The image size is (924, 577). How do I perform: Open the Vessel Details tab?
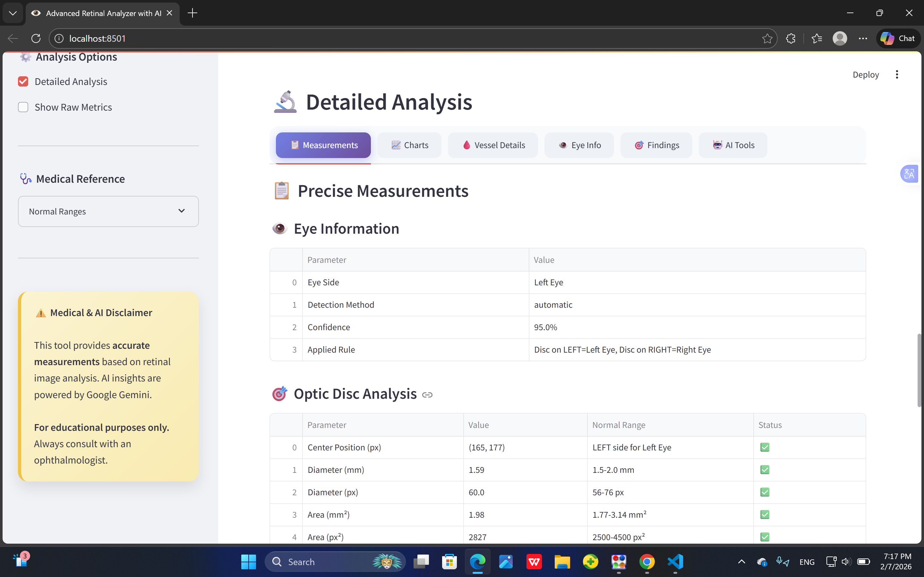[493, 146]
